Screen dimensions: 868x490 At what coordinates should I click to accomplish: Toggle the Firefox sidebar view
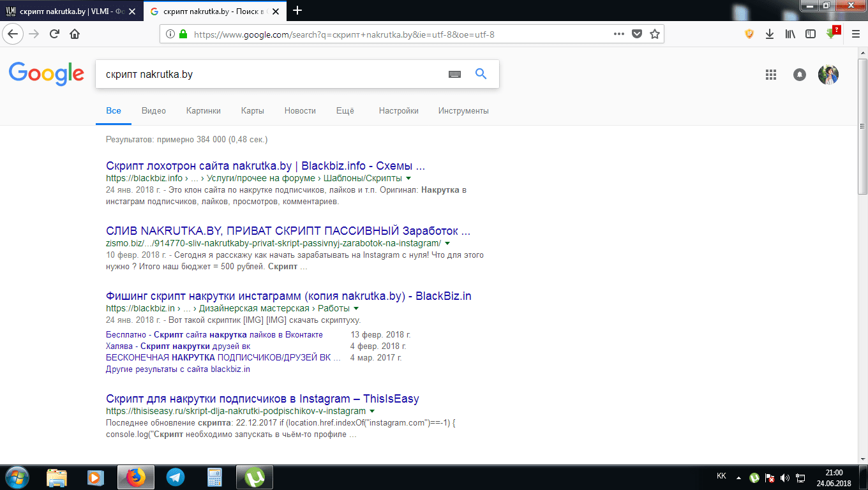tap(810, 34)
